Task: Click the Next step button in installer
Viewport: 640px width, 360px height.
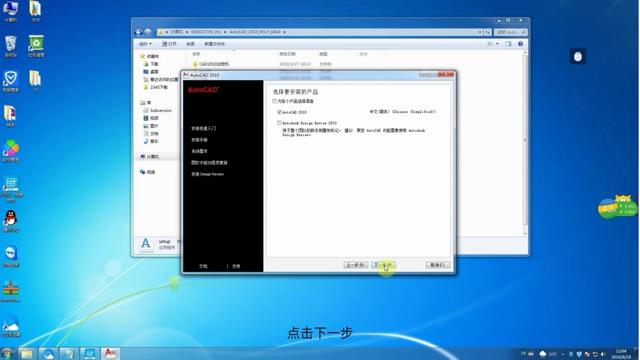Action: (383, 265)
